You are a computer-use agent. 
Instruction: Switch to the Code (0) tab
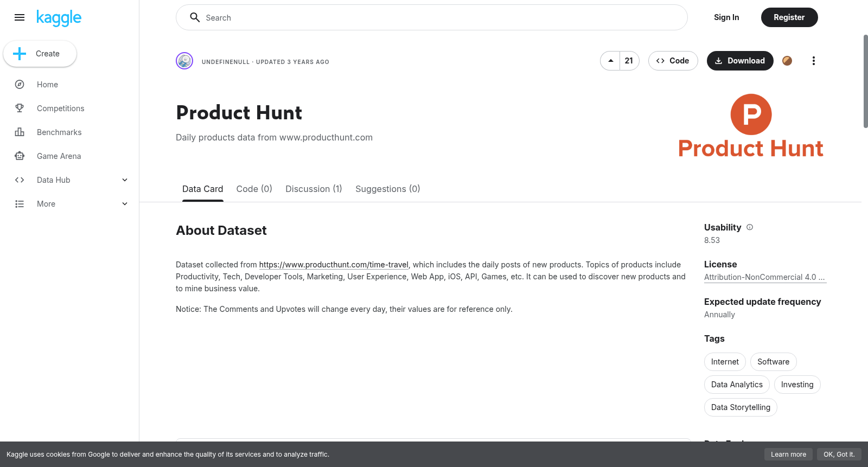pos(254,189)
